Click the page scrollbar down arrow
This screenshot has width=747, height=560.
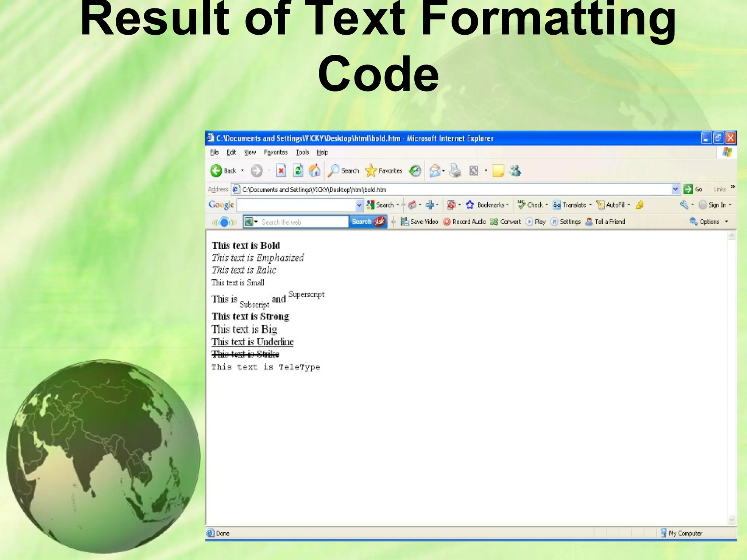(731, 520)
